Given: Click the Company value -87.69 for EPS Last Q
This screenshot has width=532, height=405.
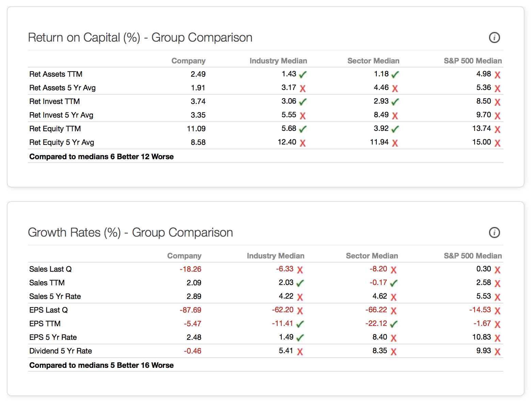Looking at the screenshot, I should pos(190,310).
